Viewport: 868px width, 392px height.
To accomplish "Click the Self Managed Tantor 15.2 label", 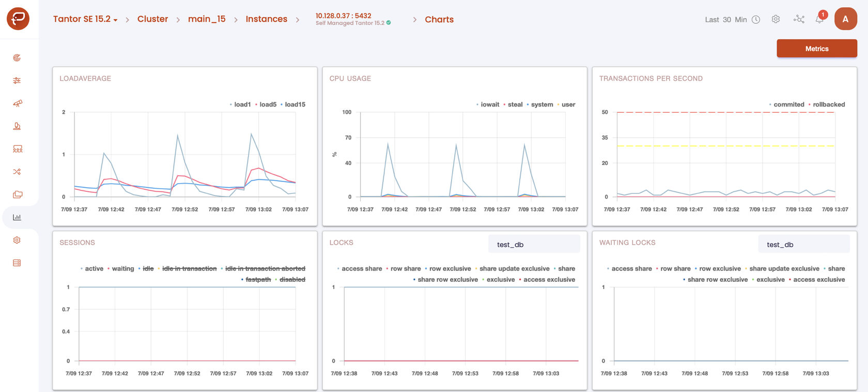I will (x=350, y=23).
